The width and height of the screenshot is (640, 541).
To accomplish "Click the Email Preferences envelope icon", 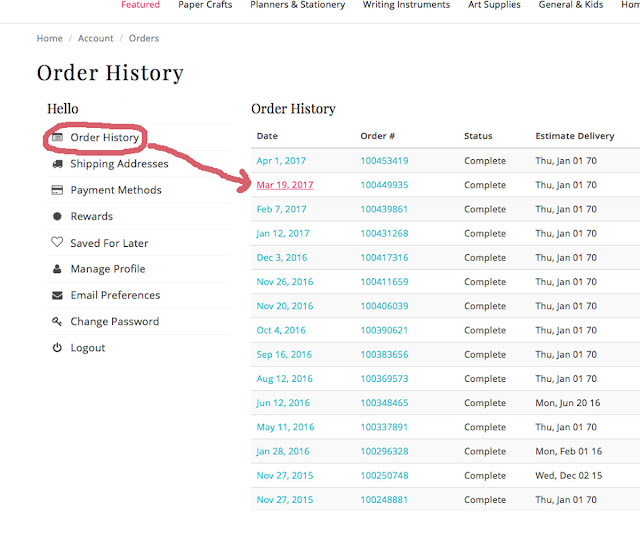I will 57,295.
